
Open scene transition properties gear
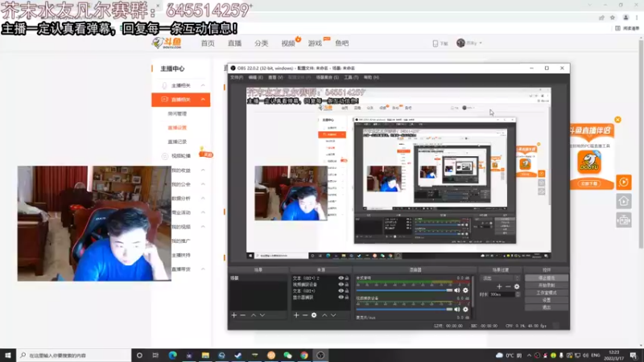(517, 286)
